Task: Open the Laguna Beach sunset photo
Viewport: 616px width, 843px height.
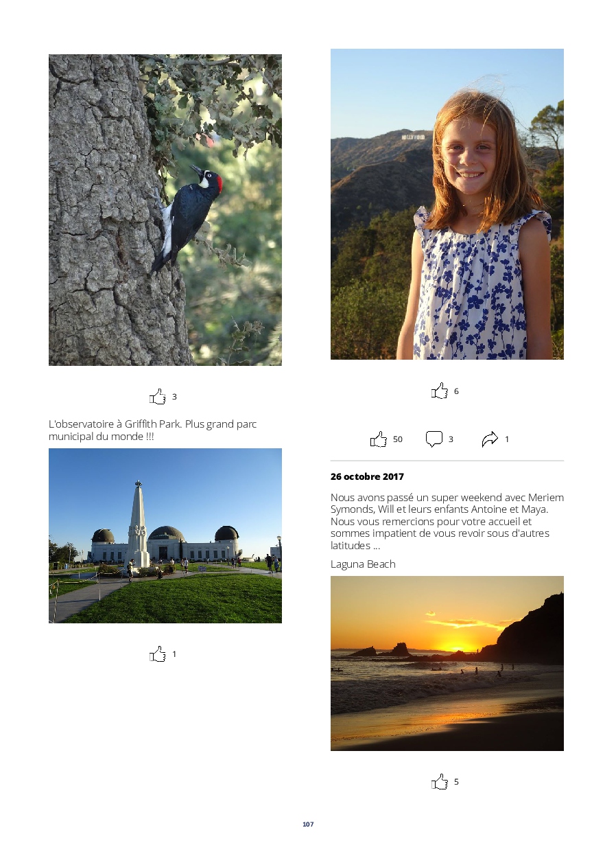Action: click(447, 663)
